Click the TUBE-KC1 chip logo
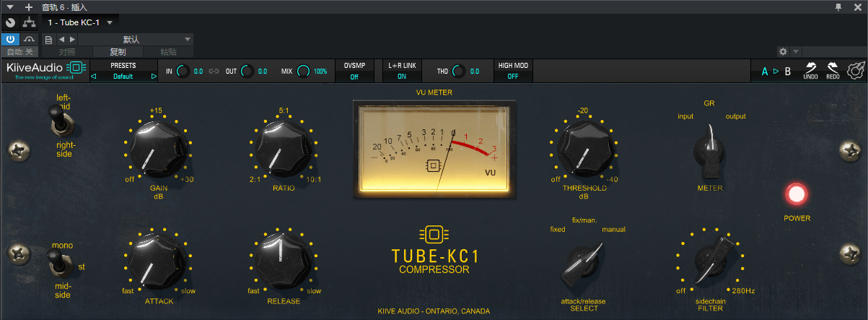This screenshot has width=868, height=320. (433, 234)
